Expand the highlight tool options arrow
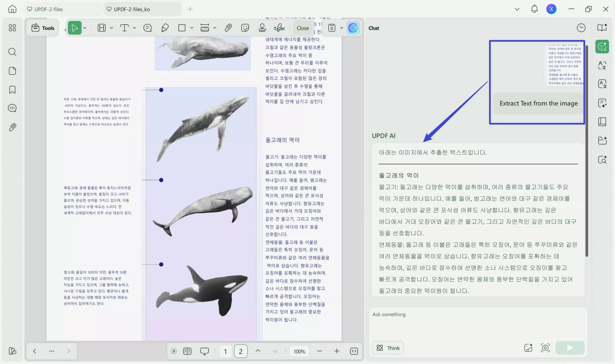Screen dimensions: 615x364 click(x=111, y=28)
